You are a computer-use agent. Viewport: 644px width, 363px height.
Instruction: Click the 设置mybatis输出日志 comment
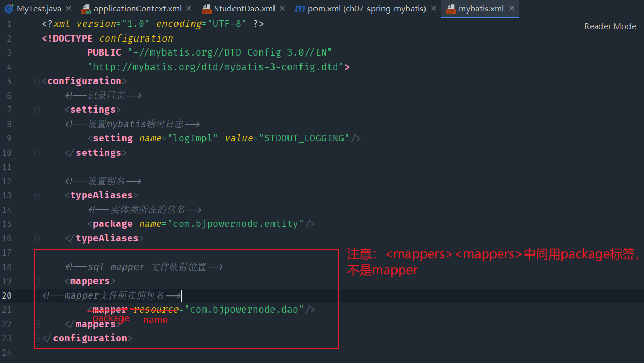point(132,124)
